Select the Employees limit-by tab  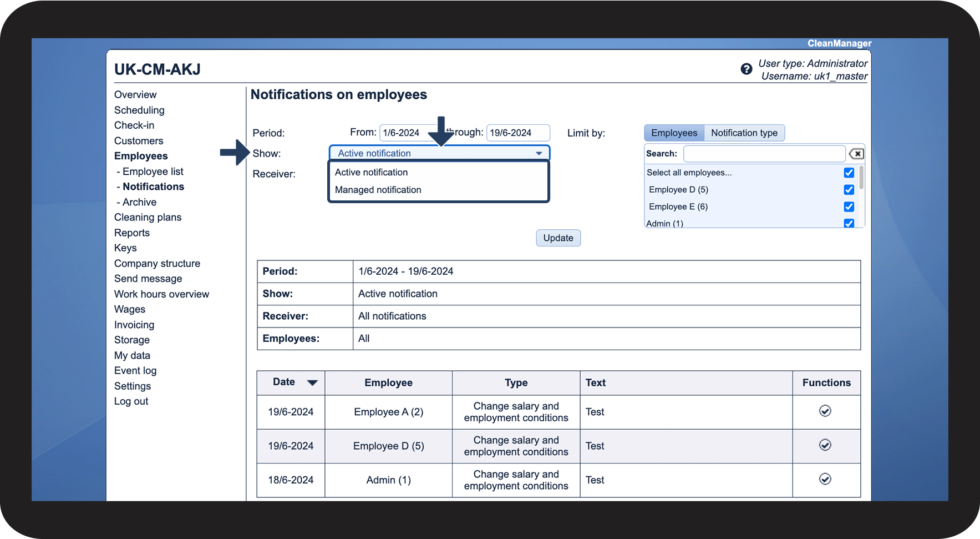[x=674, y=133]
